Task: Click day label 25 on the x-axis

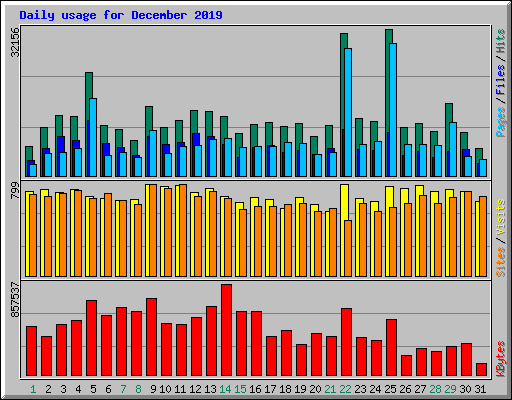Action: point(390,389)
